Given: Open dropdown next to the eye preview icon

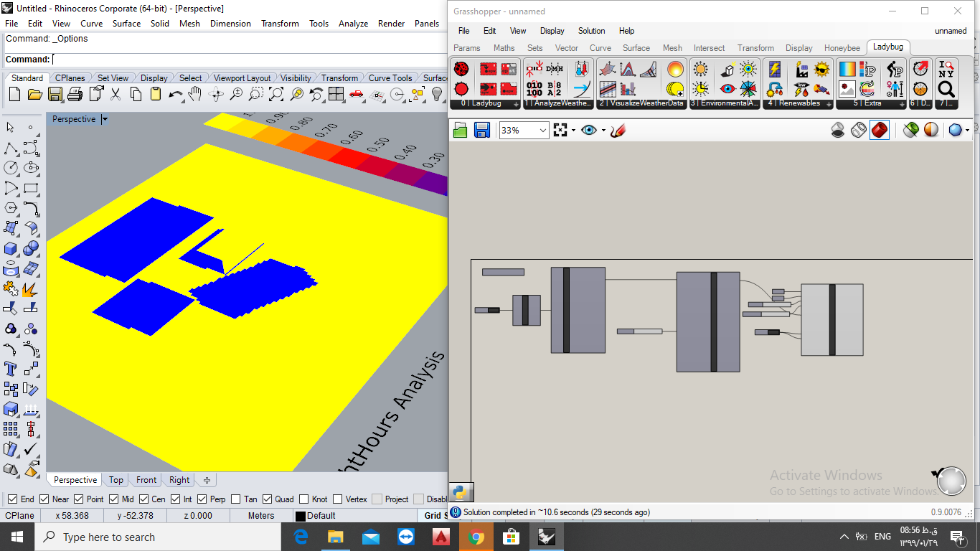Looking at the screenshot, I should (603, 131).
